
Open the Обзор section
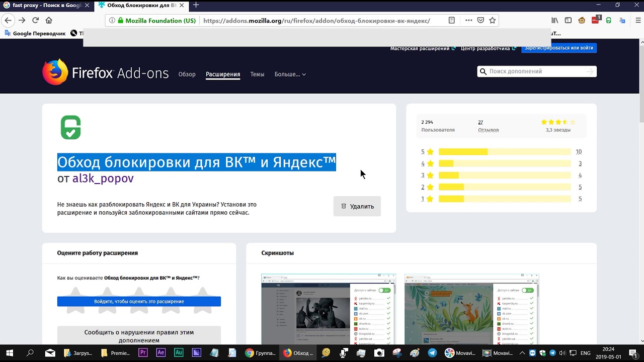(187, 74)
